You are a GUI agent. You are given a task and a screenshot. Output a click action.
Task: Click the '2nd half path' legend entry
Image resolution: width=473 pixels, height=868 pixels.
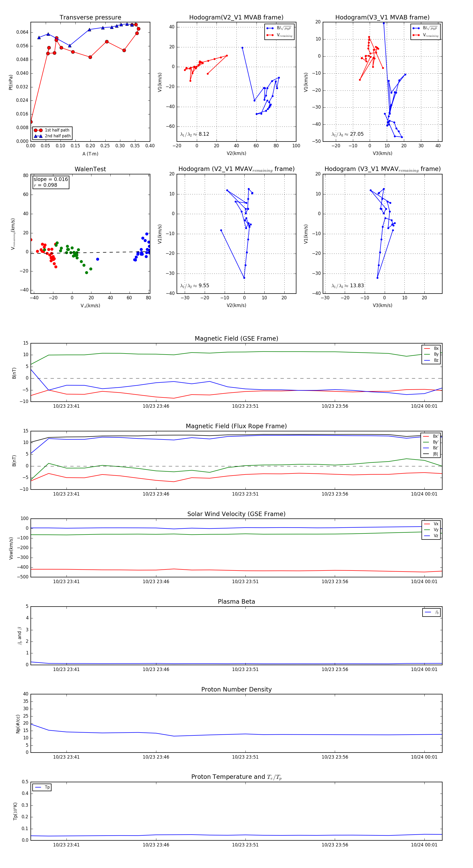pos(53,136)
